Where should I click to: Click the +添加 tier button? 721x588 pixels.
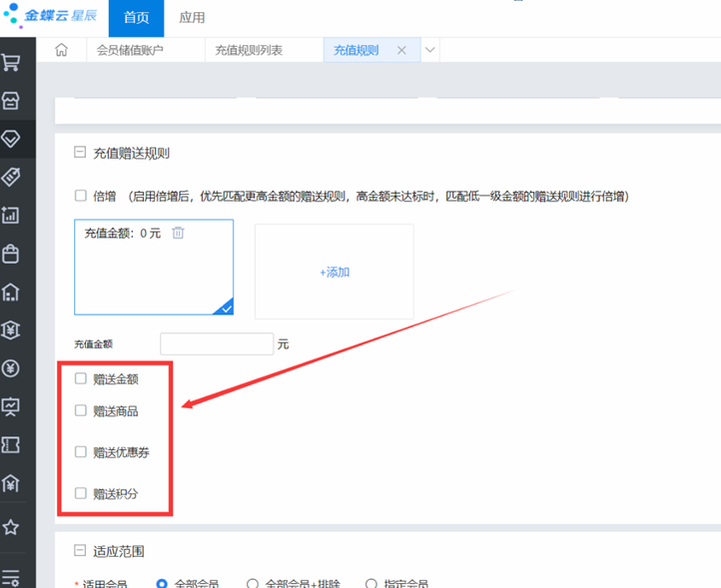click(334, 272)
